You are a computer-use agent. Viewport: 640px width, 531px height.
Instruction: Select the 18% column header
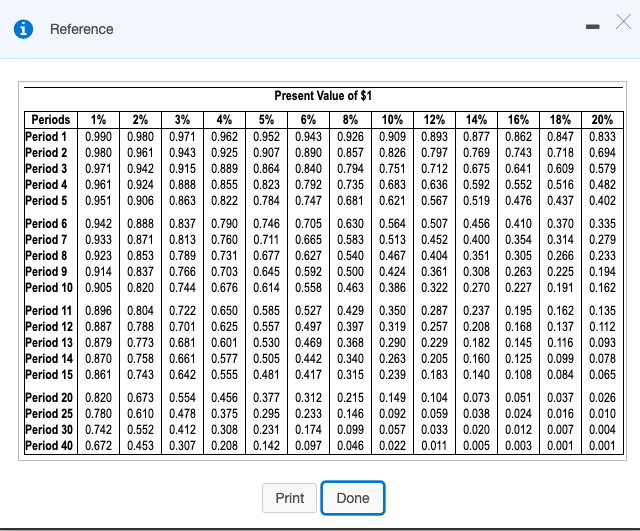(560, 120)
